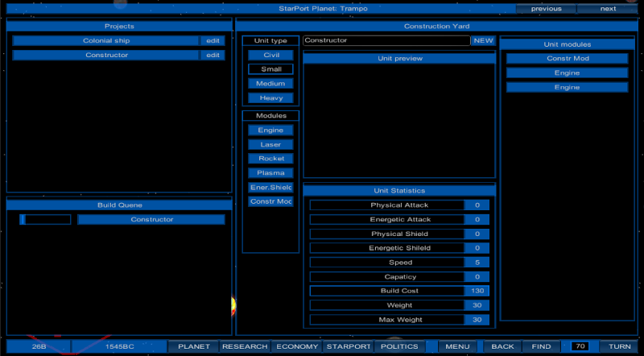Click the Build Cost value 130

[x=477, y=291]
